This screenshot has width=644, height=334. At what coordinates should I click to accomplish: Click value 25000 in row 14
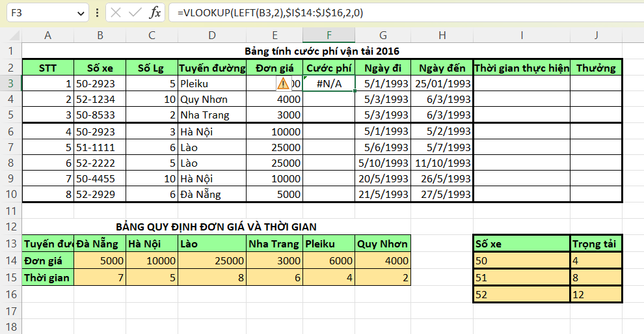[212, 260]
